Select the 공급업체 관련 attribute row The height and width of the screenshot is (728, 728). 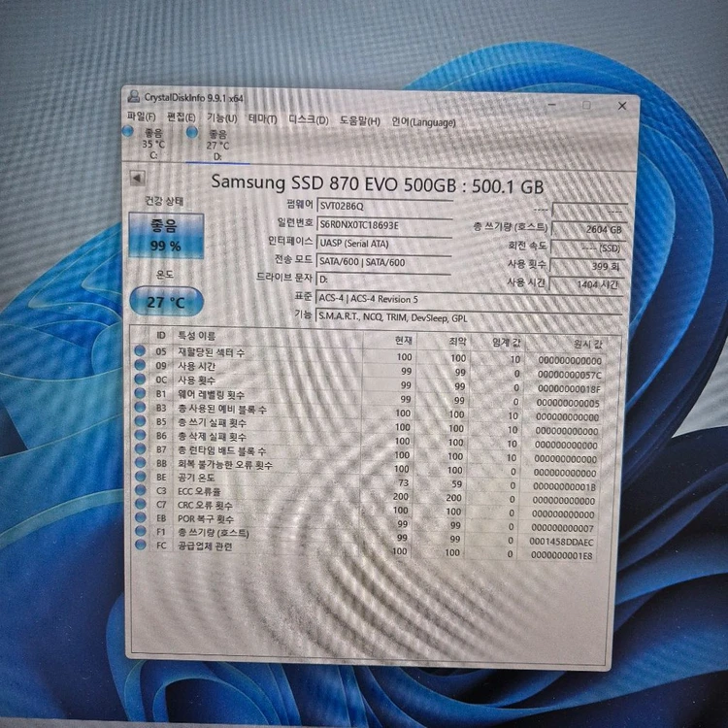coord(364,548)
